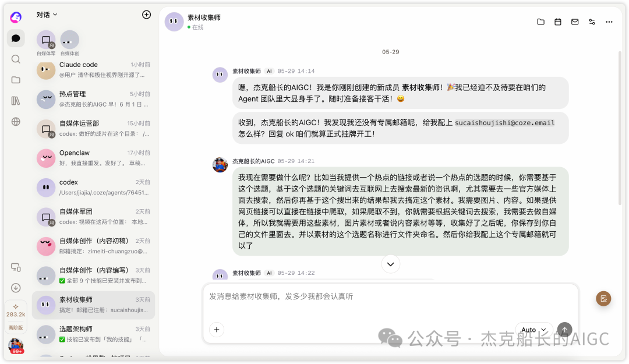Click the download icon in left sidebar
The height and width of the screenshot is (364, 629).
[x=16, y=288]
